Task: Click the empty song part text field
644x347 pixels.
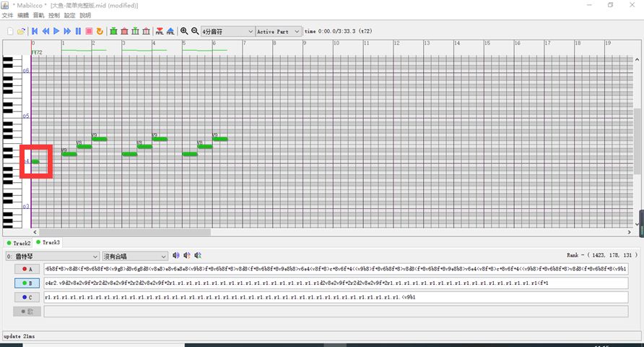Action: (x=336, y=311)
